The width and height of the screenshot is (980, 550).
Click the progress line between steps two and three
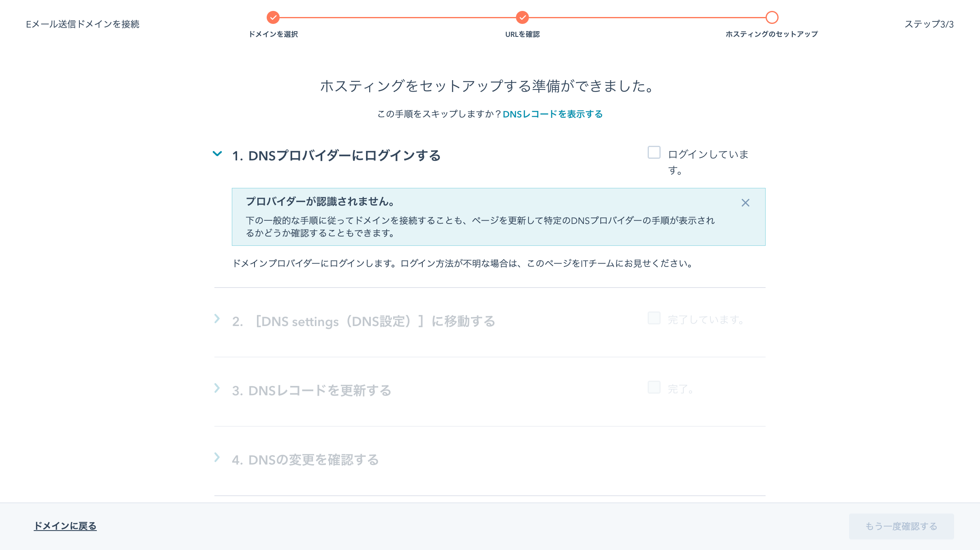(x=647, y=17)
